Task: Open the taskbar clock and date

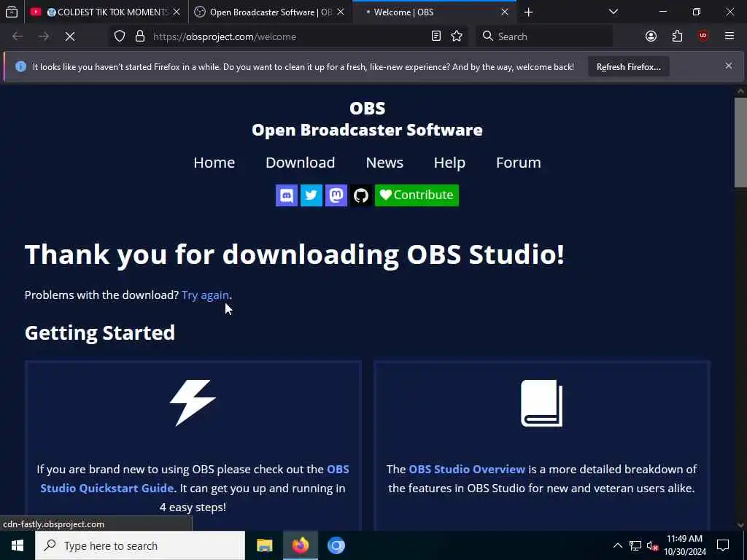Action: pos(684,545)
